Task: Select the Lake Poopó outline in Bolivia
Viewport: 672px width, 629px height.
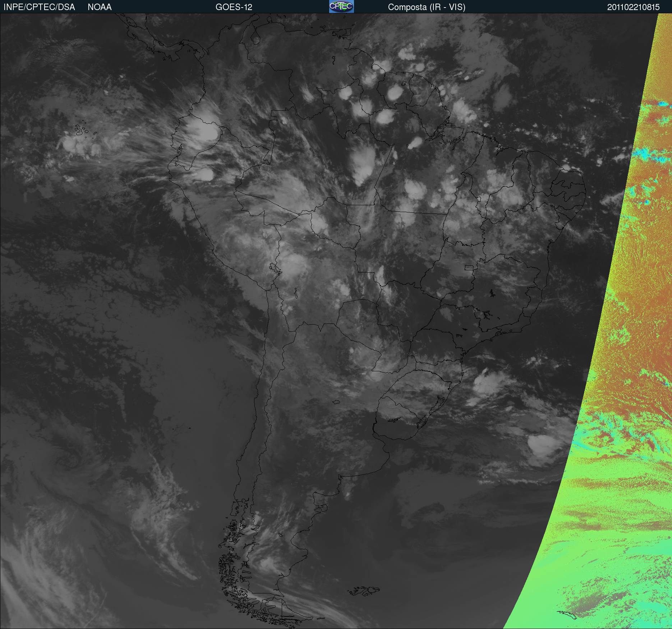Action: (x=295, y=293)
